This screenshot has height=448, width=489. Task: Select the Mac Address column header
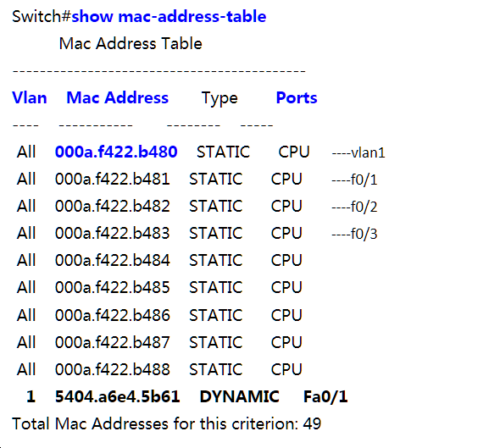tap(118, 98)
